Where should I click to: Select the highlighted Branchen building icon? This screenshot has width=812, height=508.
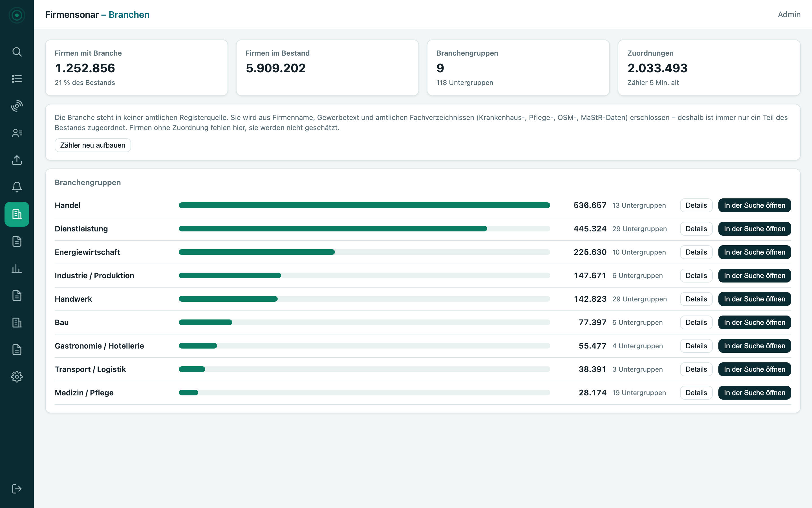tap(17, 214)
